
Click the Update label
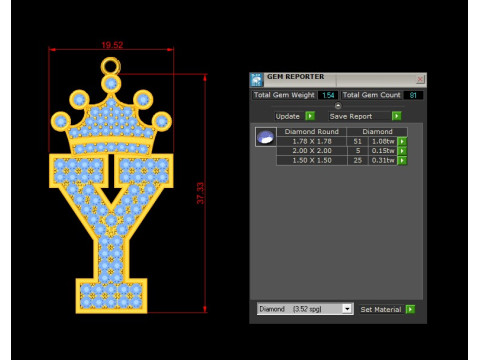(x=288, y=116)
